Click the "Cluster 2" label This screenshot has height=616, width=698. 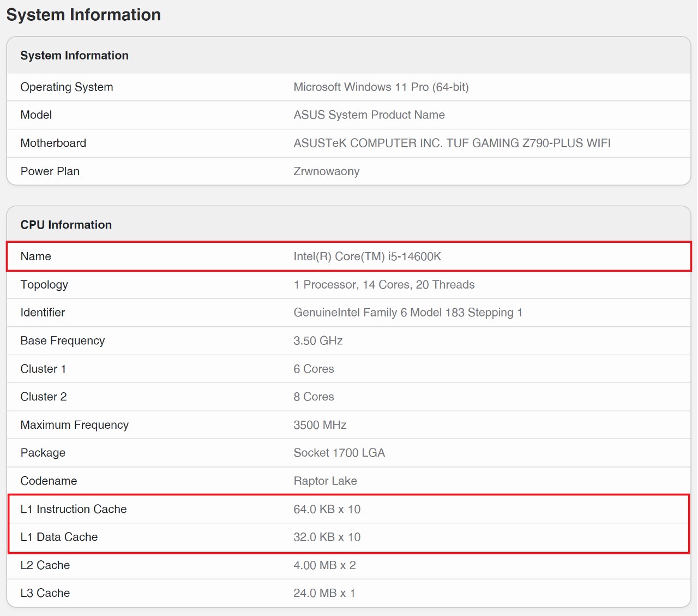(x=44, y=397)
